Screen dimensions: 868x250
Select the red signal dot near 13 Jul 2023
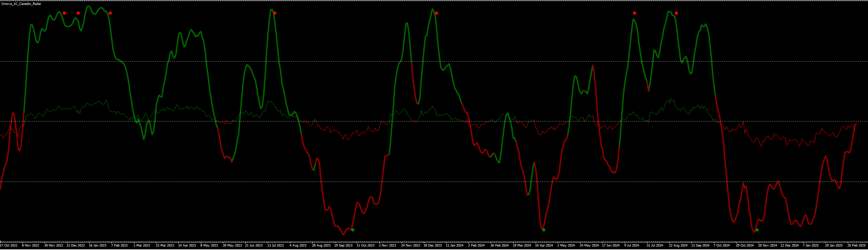(275, 13)
